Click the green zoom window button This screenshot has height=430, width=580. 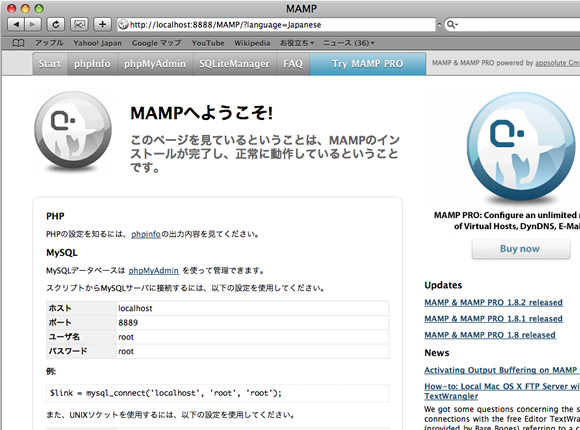click(x=39, y=9)
